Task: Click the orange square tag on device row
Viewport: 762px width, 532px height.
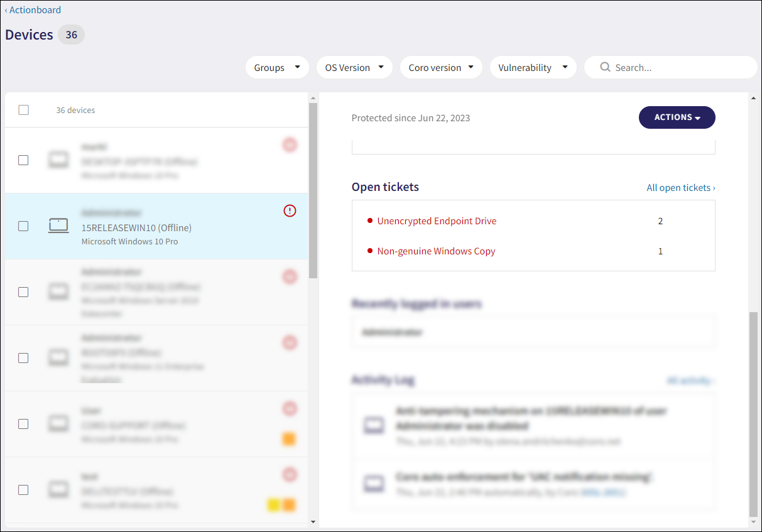Action: pyautogui.click(x=289, y=439)
